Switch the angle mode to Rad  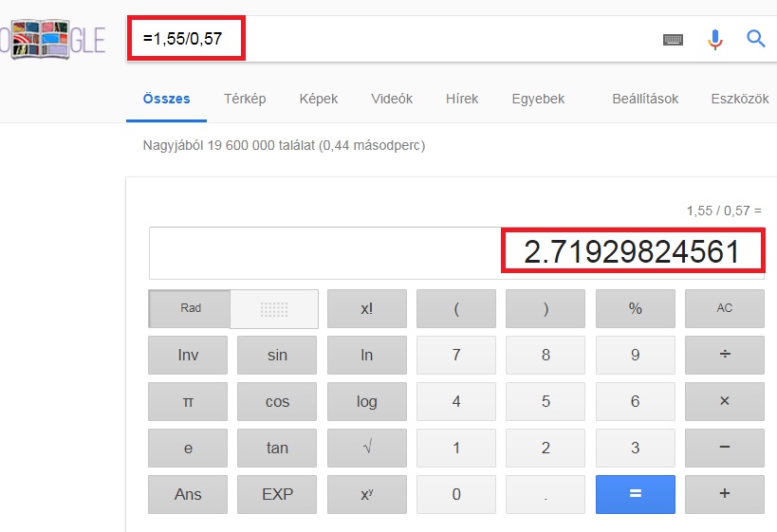click(191, 308)
